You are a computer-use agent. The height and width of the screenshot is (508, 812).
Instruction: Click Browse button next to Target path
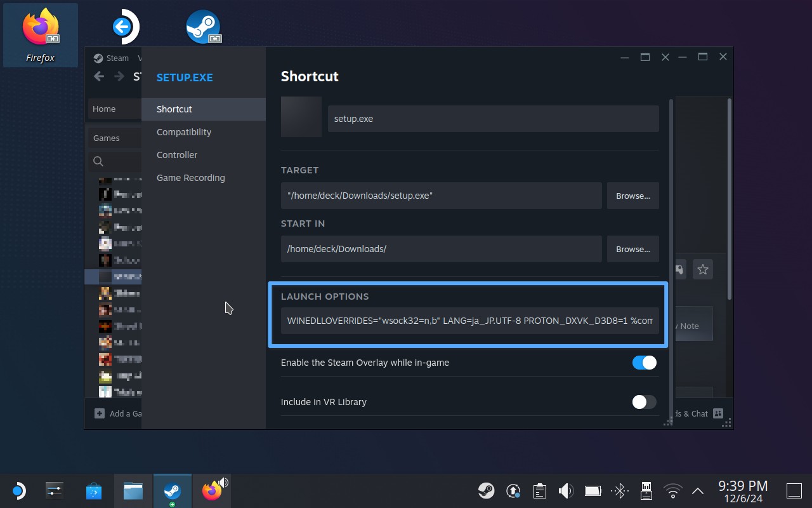click(632, 196)
